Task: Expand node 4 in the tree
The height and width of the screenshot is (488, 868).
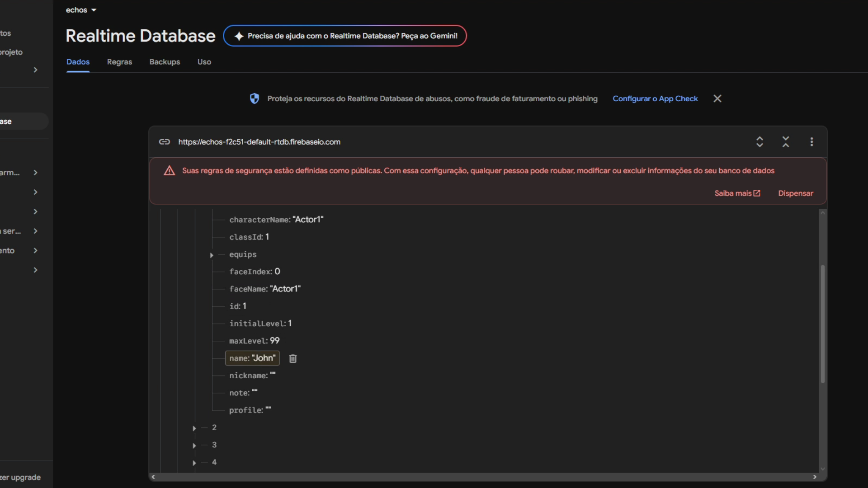Action: (194, 463)
